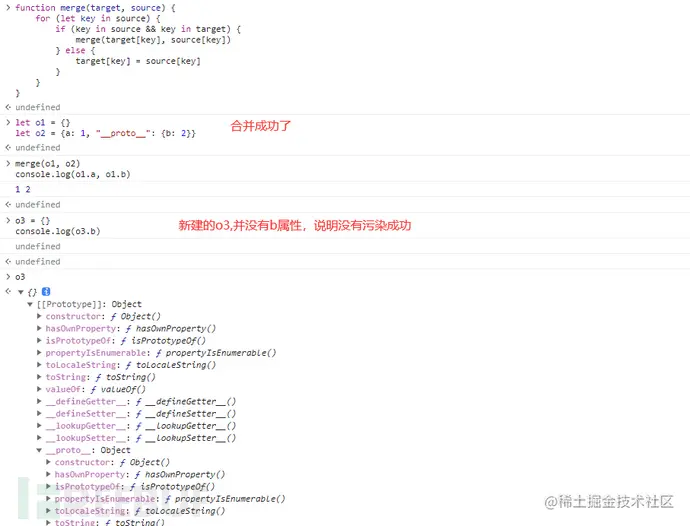Click the 'for (let key in source) {' line
The height and width of the screenshot is (526, 690).
click(98, 18)
